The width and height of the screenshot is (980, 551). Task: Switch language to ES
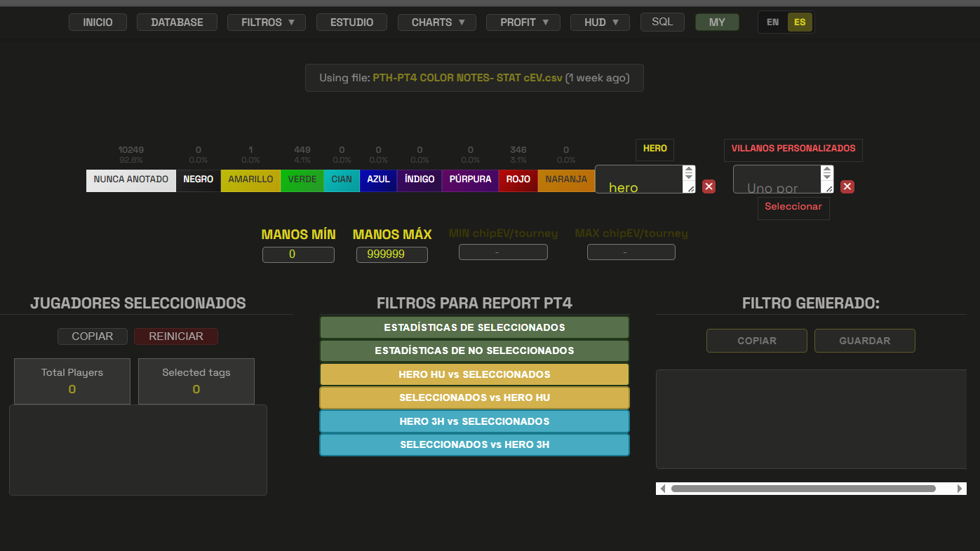800,22
